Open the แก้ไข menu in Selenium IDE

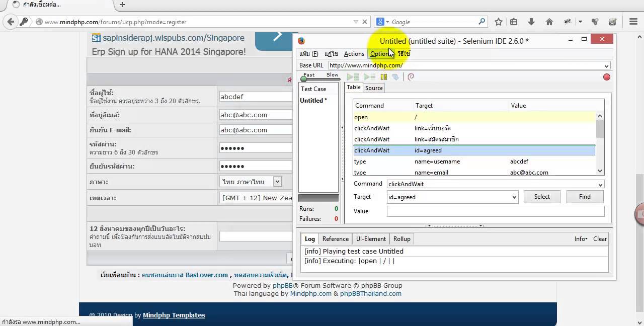tap(331, 54)
